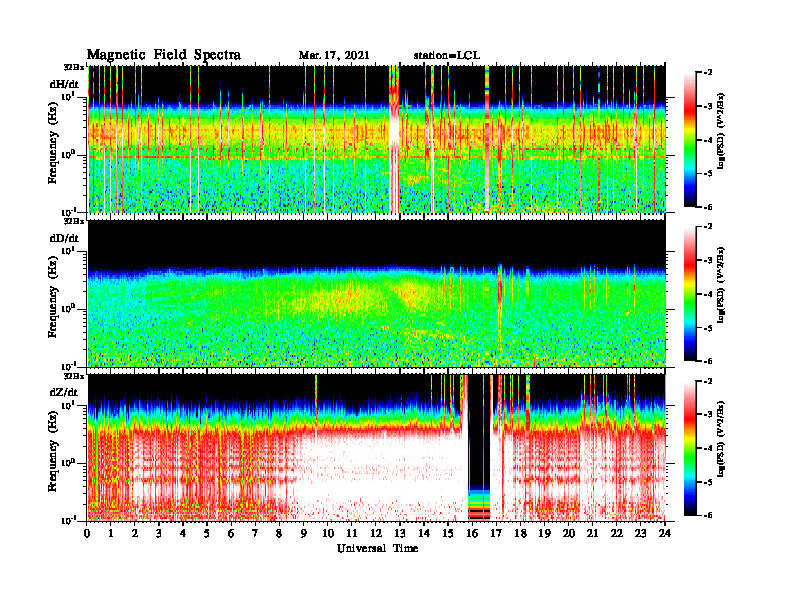Click the dH/dt panel label
792x612 pixels.
click(64, 84)
